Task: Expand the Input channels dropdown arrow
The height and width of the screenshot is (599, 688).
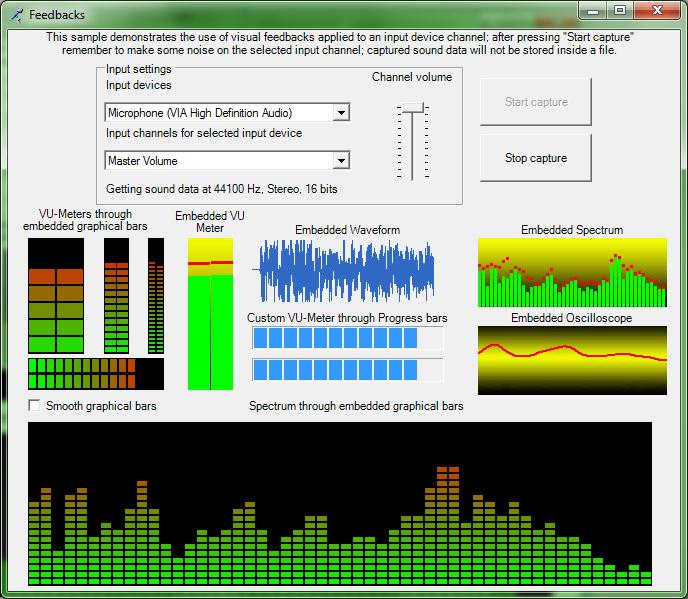Action: point(341,160)
